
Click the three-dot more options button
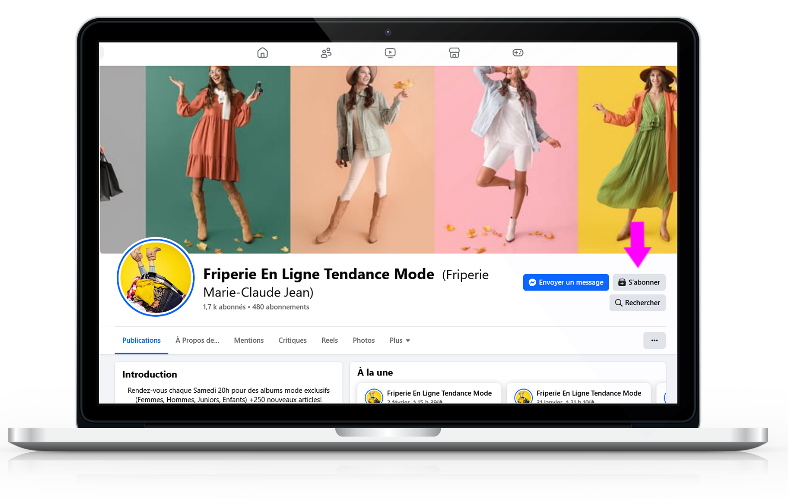click(654, 340)
